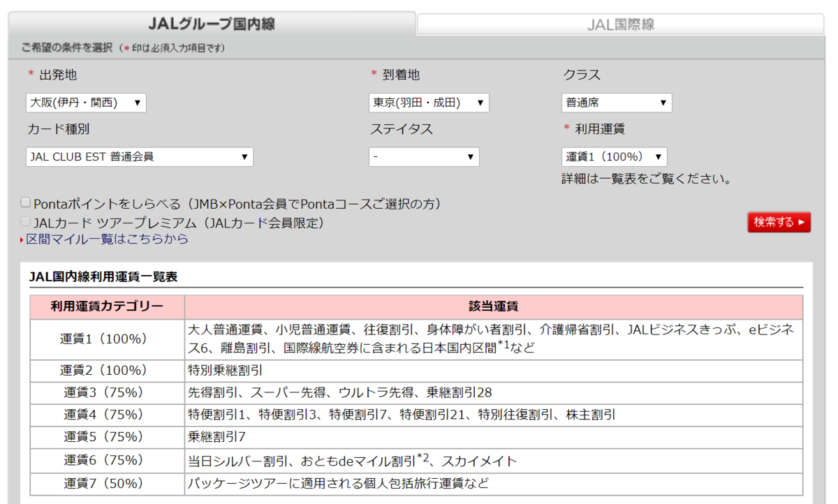This screenshot has width=838, height=504.
Task: Select the JALグループ国内線 tab
Action: click(212, 24)
